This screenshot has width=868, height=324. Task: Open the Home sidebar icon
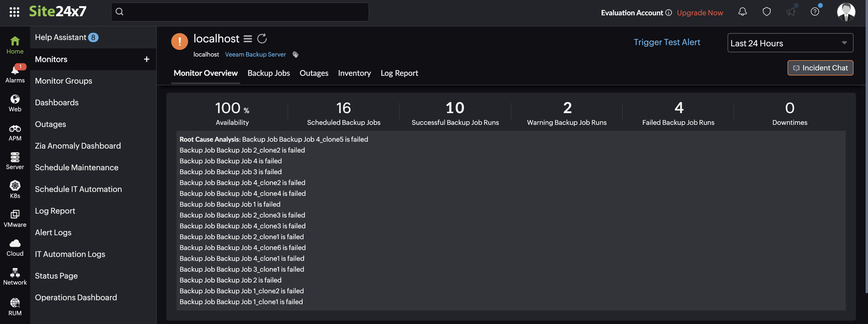pyautogui.click(x=15, y=43)
